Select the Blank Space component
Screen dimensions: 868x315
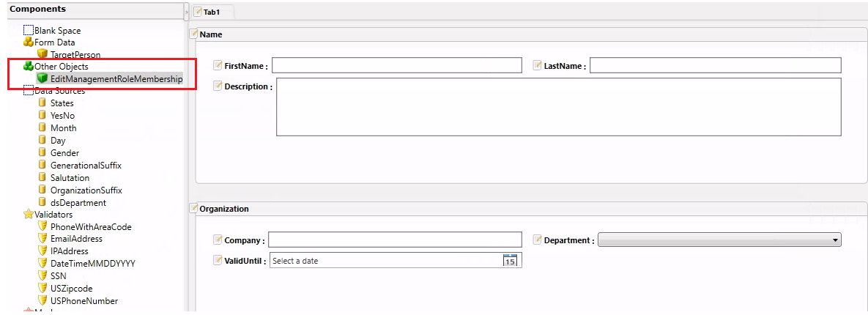click(58, 31)
